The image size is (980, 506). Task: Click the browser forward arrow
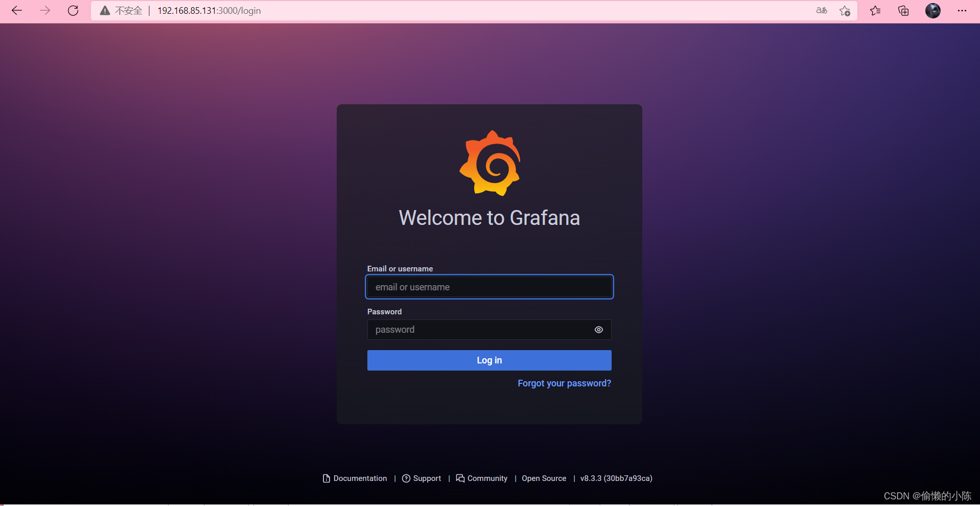45,11
